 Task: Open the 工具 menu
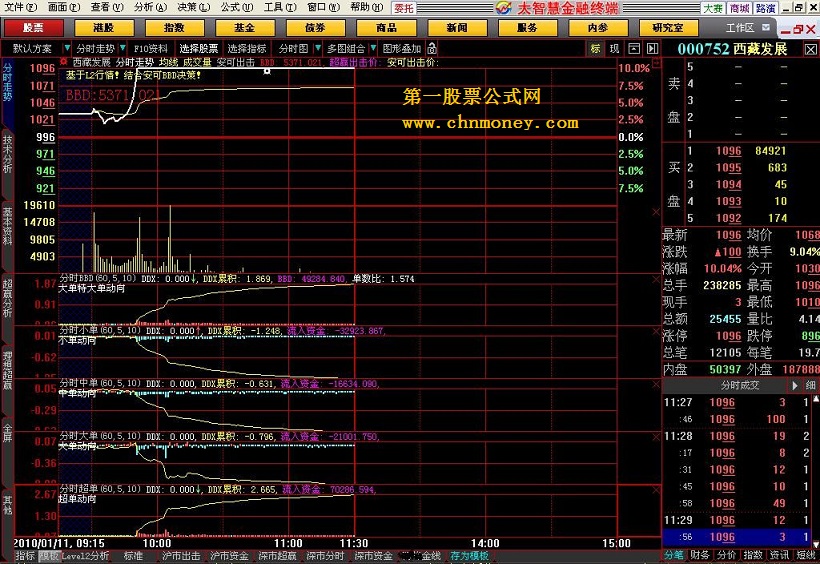tap(280, 7)
